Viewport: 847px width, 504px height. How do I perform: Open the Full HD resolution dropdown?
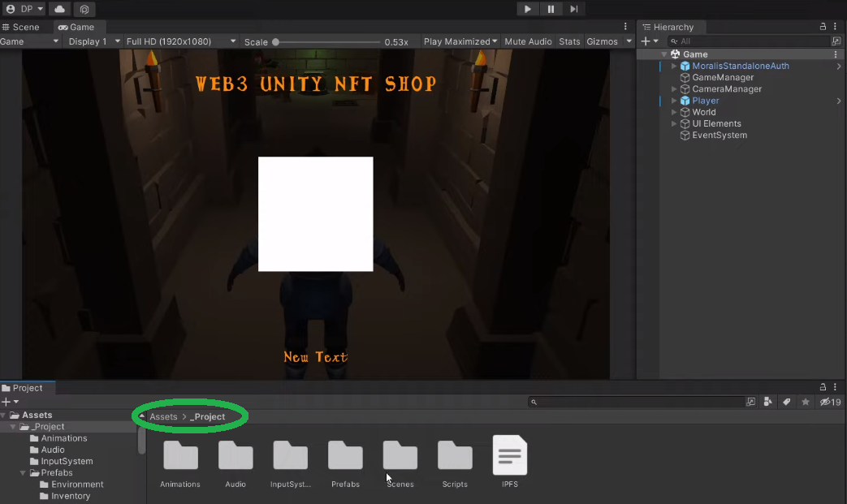pos(180,41)
